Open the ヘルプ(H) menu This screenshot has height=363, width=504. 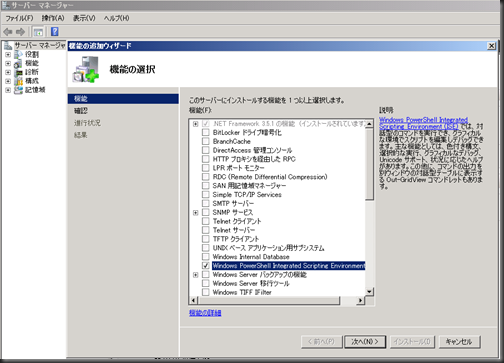[116, 18]
